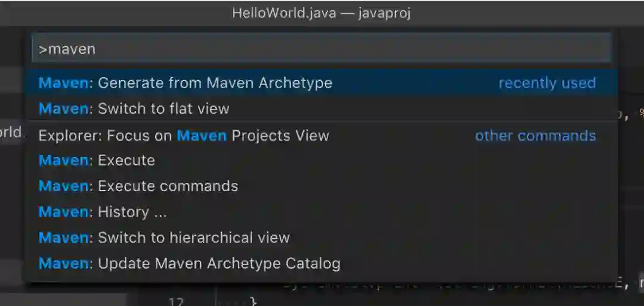644x306 pixels.
Task: Click line number 12 in editor gutter
Action: (176, 301)
